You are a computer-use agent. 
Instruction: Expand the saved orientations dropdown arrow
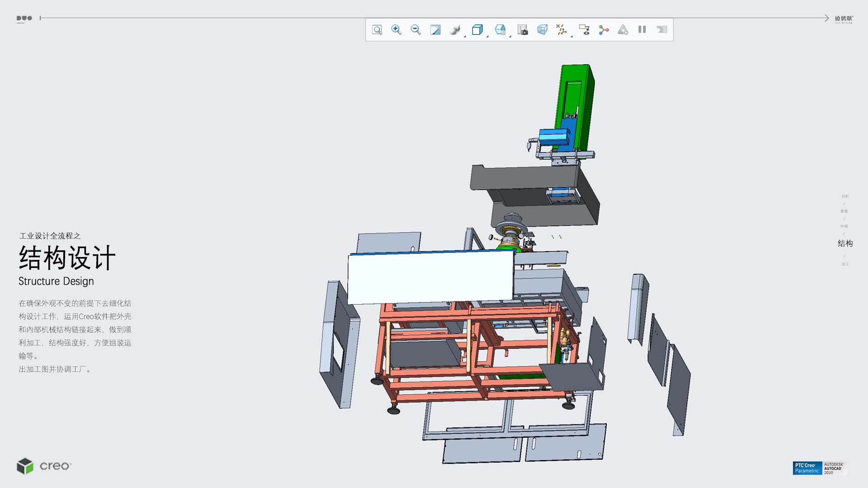(510, 36)
